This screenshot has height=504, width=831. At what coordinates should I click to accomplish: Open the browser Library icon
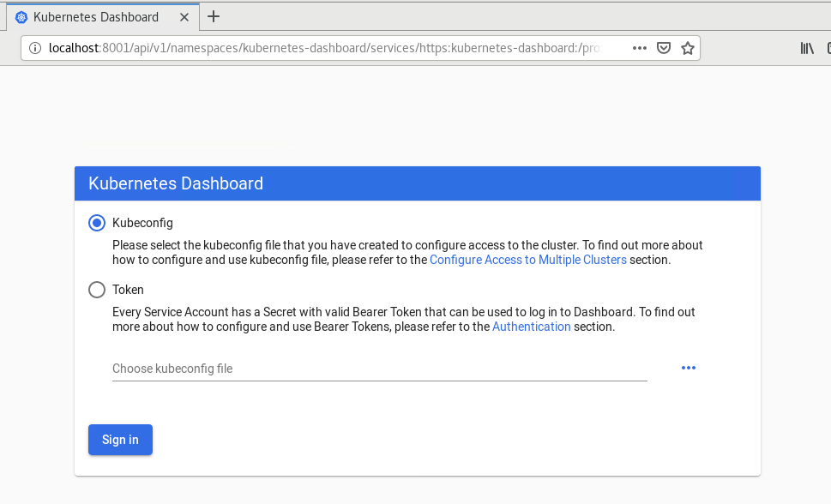807,48
